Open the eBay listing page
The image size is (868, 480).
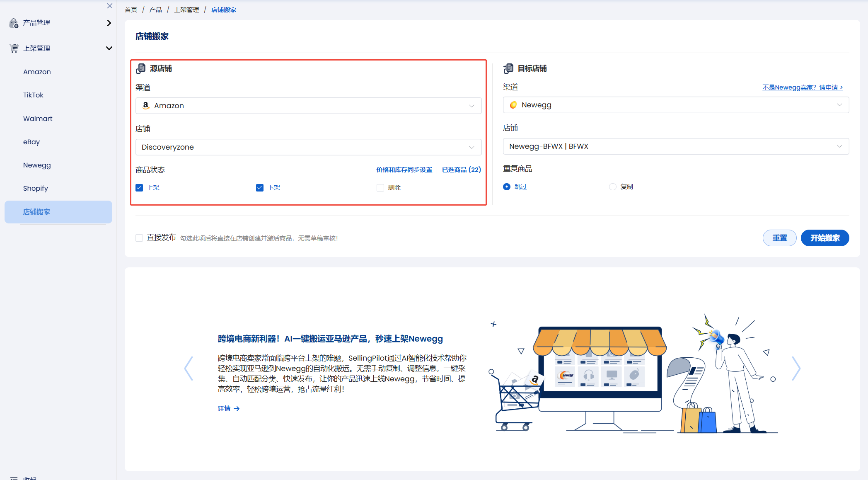pos(31,142)
